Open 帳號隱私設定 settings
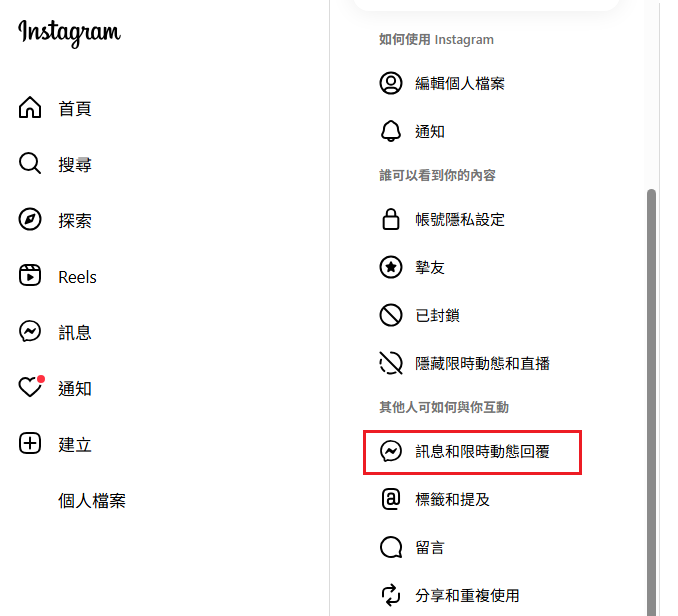The width and height of the screenshot is (678, 616). tap(460, 219)
